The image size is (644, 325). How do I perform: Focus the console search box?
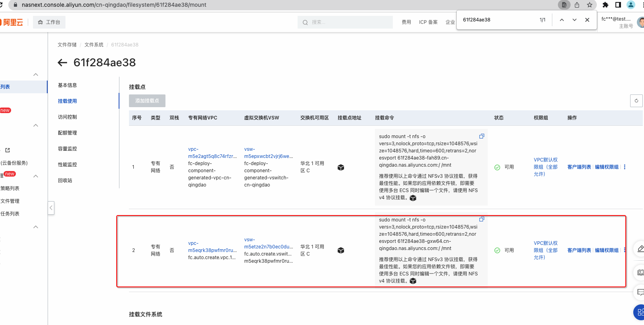(345, 22)
